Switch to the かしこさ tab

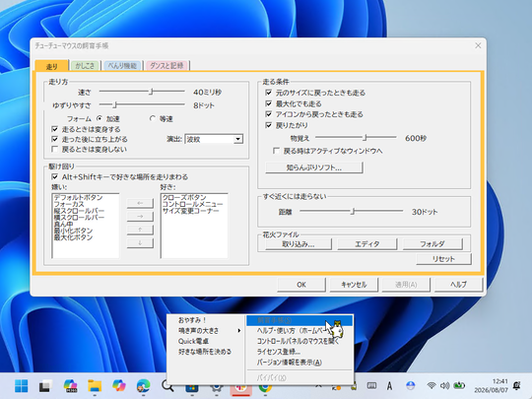click(85, 65)
